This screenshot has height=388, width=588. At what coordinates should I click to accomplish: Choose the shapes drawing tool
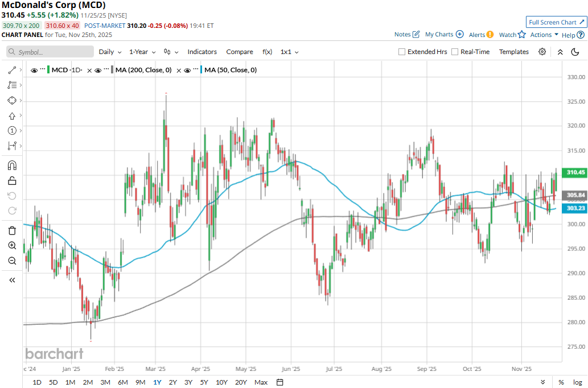(x=12, y=101)
